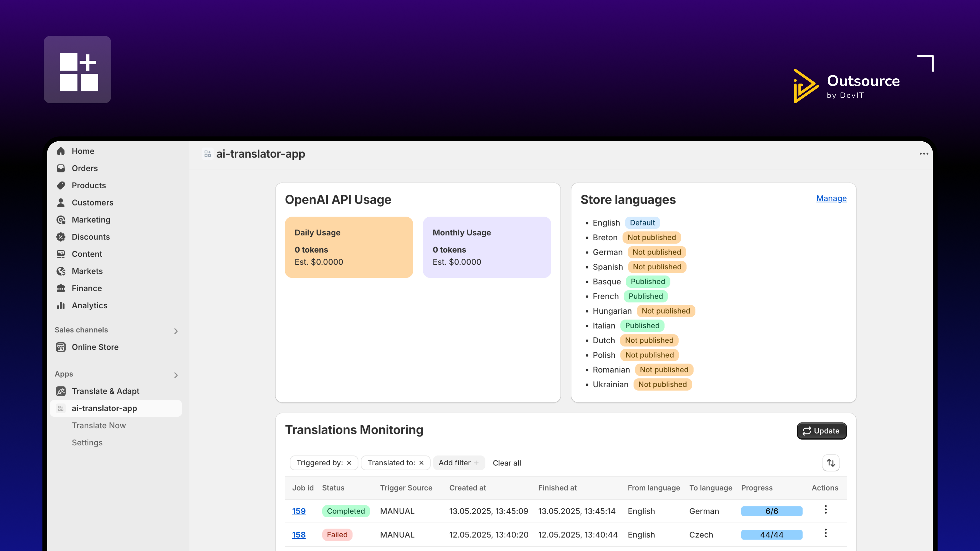Click the 44/44 progress bar
Screen dimensions: 980x551
(x=771, y=534)
